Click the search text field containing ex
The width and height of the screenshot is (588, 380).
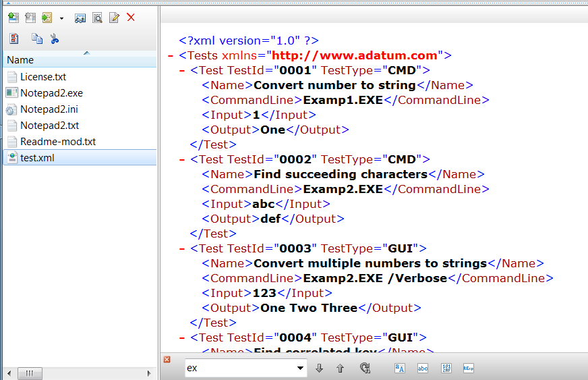[x=240, y=368]
